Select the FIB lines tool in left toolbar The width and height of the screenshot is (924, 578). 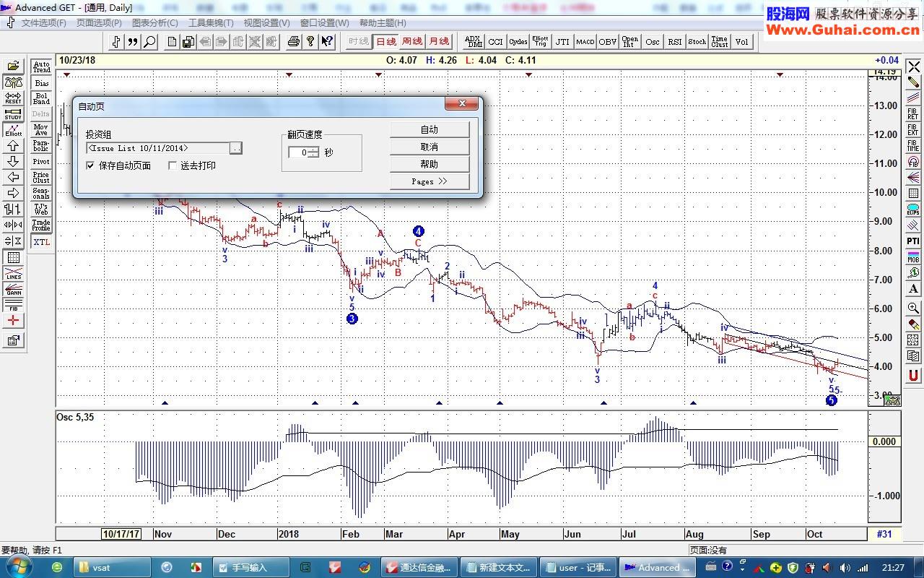pyautogui.click(x=13, y=305)
